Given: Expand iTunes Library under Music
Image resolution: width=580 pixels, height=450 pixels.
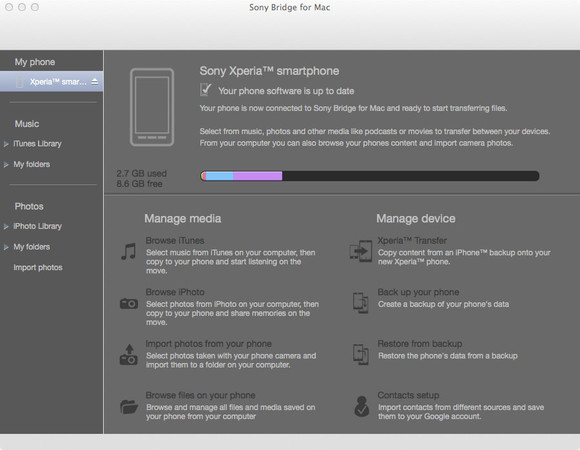Looking at the screenshot, I should [x=6, y=144].
